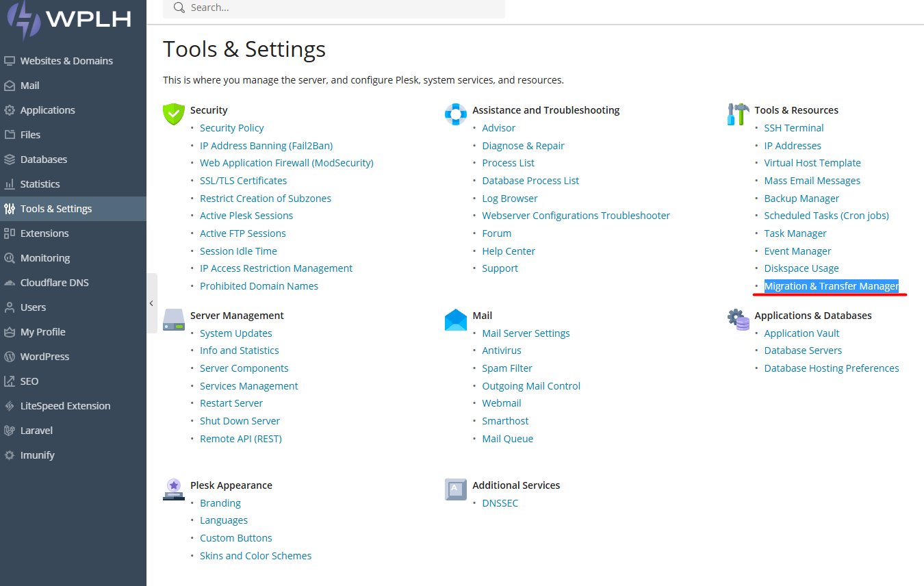
Task: Click the SEO chart icon in sidebar
Action: (10, 381)
